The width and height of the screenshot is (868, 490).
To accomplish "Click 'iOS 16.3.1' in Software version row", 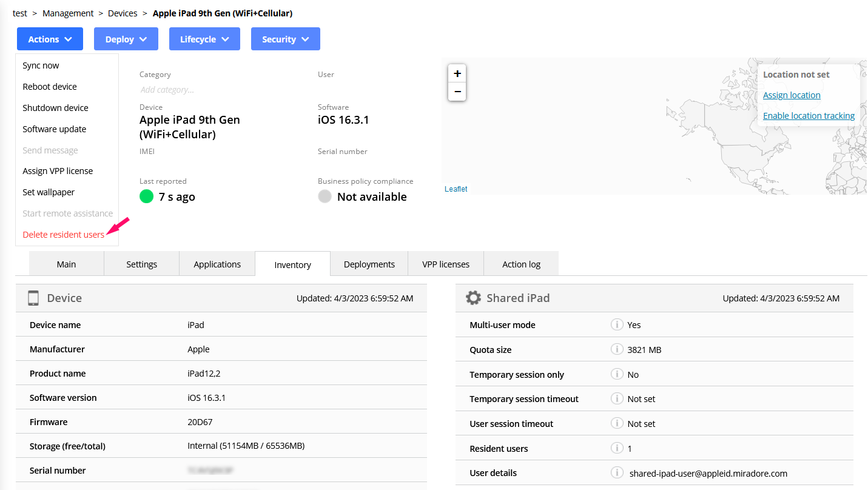I will point(206,398).
